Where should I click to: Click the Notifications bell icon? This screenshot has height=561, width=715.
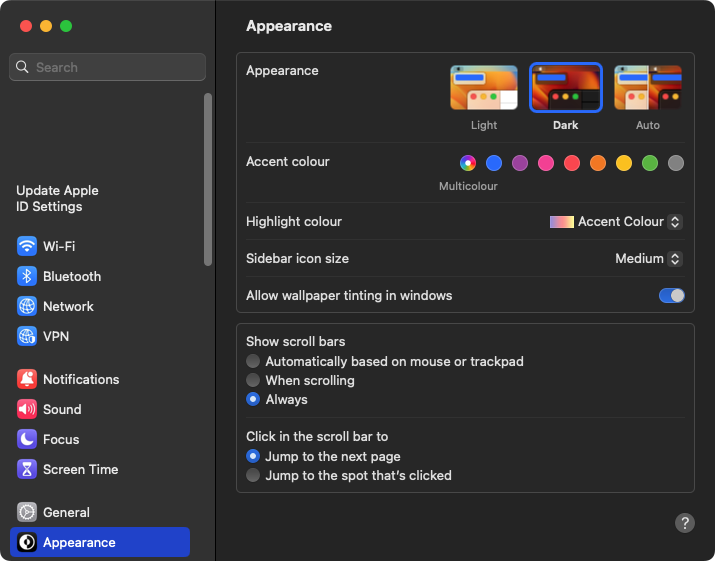pyautogui.click(x=27, y=379)
